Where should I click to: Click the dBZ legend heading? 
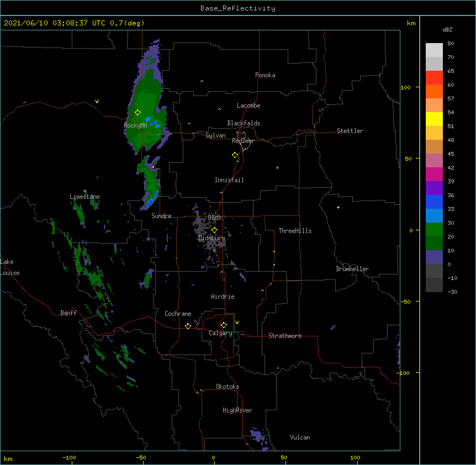[x=447, y=29]
